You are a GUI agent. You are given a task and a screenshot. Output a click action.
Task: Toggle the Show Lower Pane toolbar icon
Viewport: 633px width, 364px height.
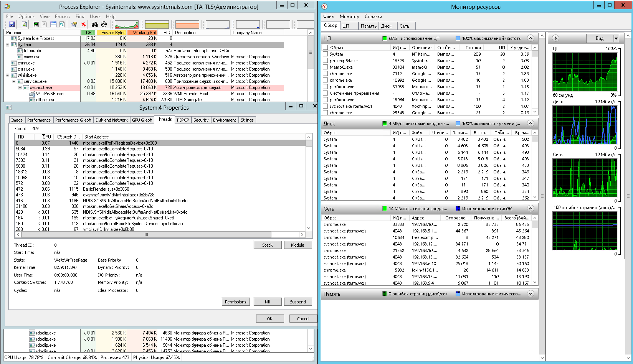(53, 25)
